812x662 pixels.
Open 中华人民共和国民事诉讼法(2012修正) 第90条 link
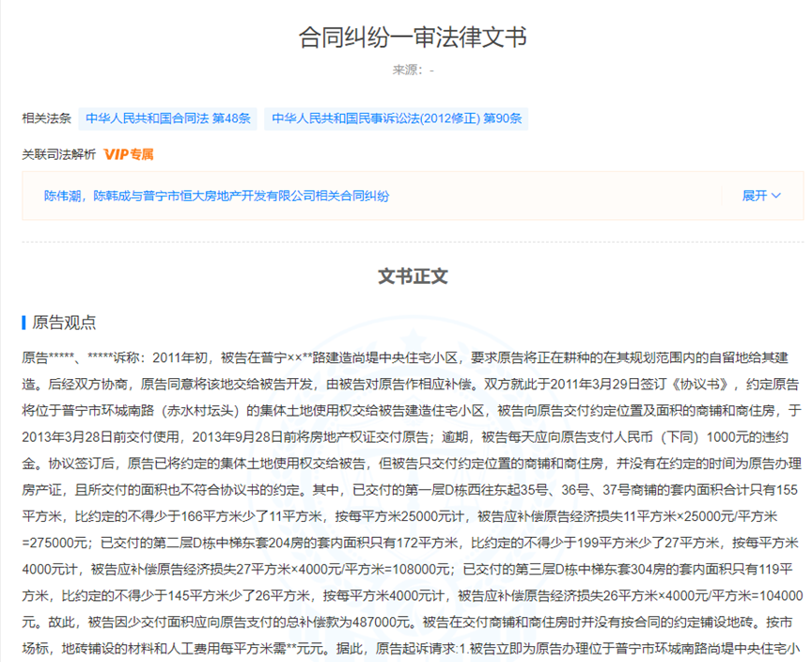397,118
